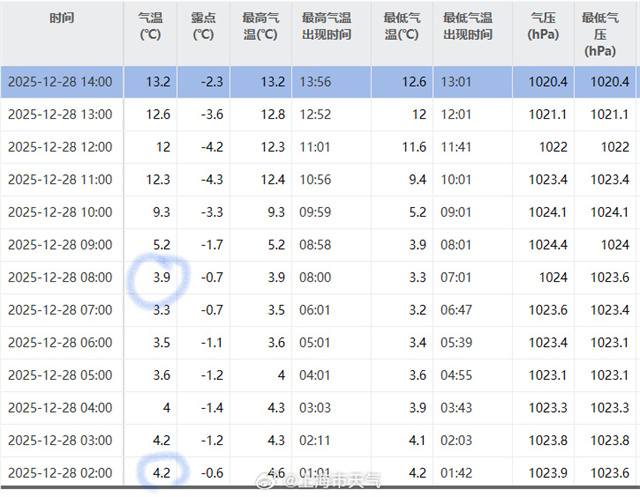Click the 时间 column header
The height and width of the screenshot is (497, 640).
(x=60, y=18)
